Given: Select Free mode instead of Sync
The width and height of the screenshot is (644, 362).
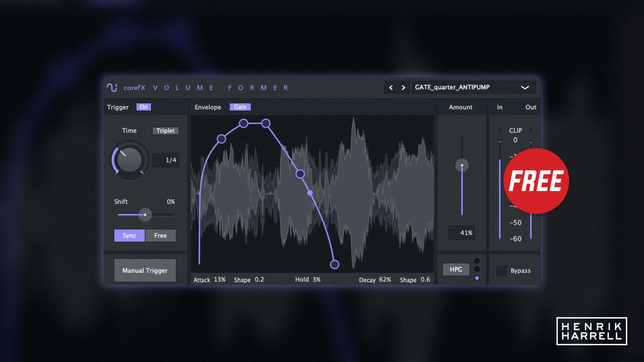Looking at the screenshot, I should (x=160, y=235).
